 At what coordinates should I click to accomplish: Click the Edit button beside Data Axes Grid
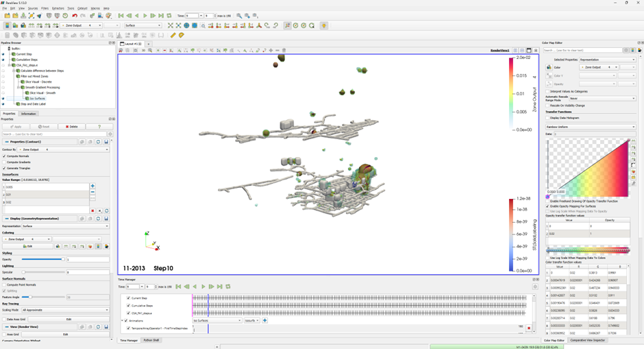coord(69,319)
